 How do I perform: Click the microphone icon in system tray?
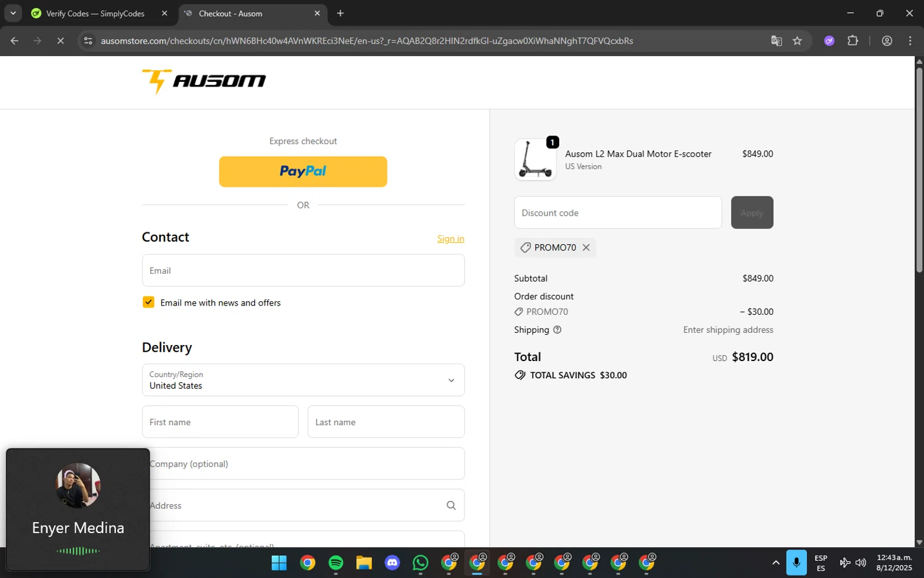coord(796,563)
